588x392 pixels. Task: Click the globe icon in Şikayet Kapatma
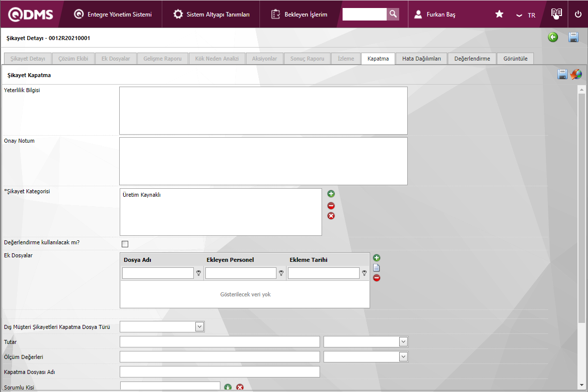[x=576, y=74]
